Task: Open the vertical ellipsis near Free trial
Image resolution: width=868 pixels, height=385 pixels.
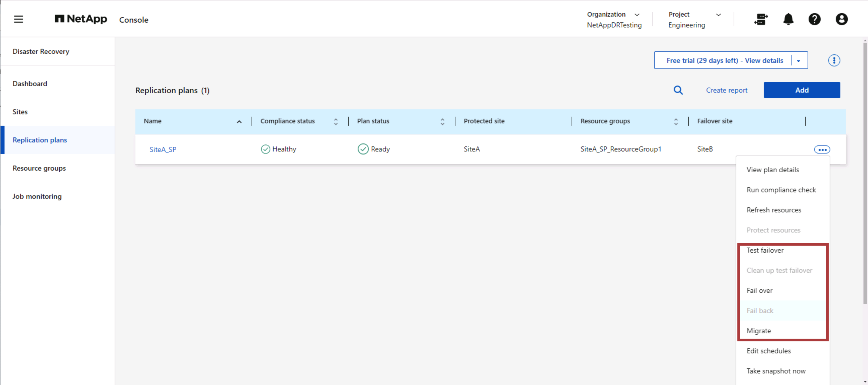Action: pos(834,60)
